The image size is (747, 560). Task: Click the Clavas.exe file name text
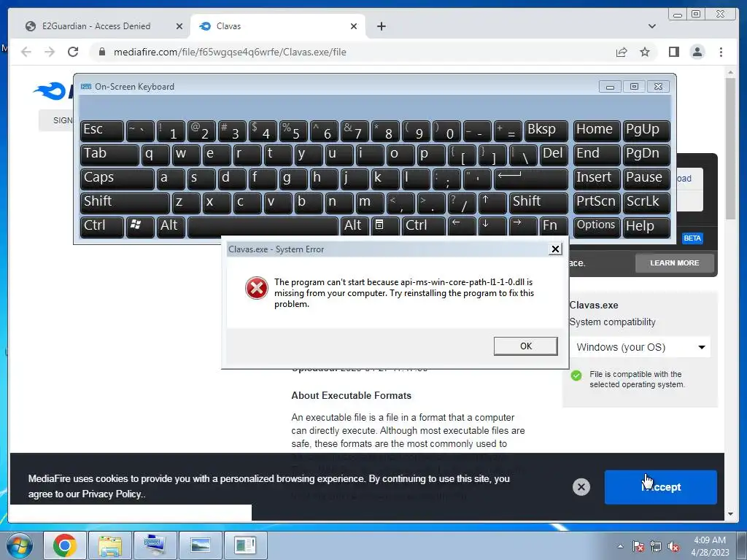[594, 306]
